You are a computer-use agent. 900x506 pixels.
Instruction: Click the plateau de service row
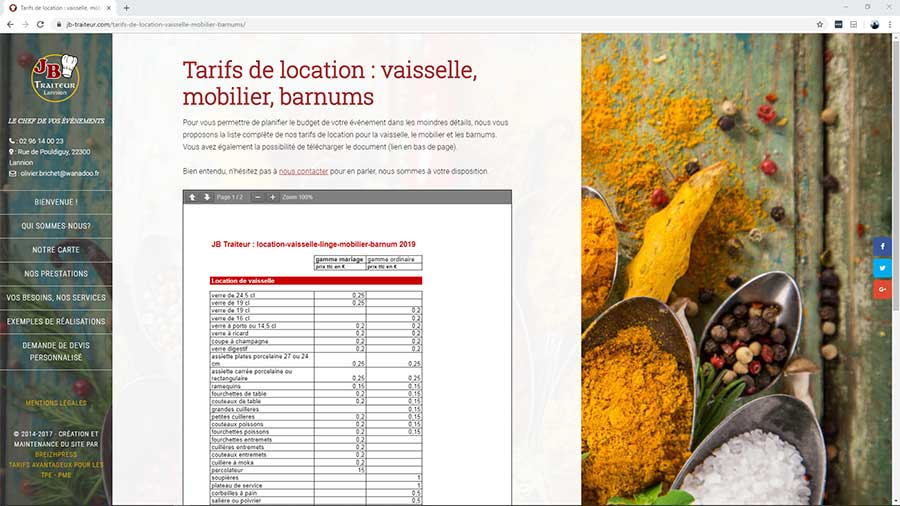316,485
